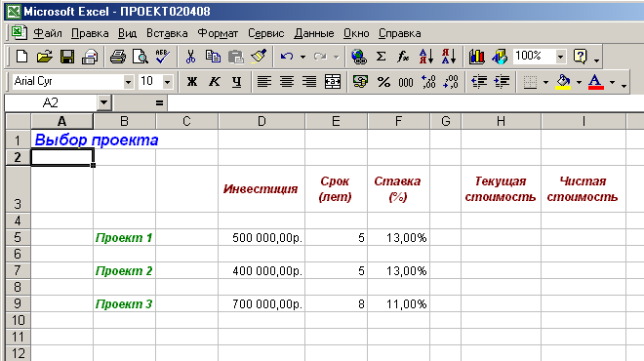644x361 pixels.
Task: Expand more formatting toolbar buttons arrow
Action: click(x=624, y=85)
